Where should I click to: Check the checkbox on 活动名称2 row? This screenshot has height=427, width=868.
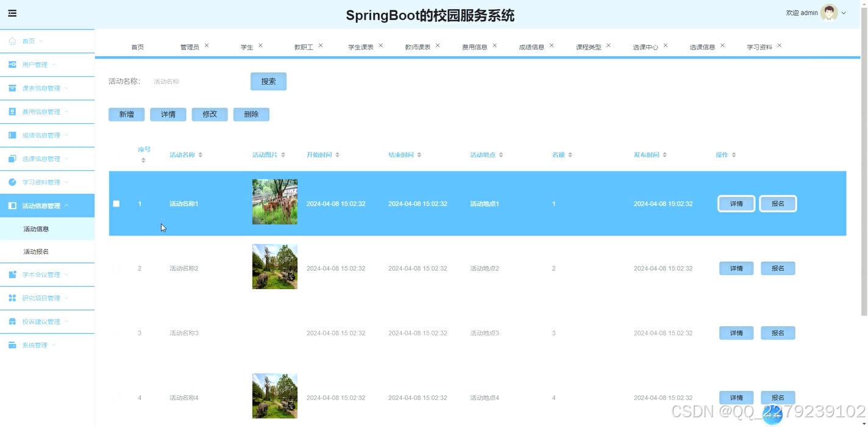pyautogui.click(x=116, y=268)
